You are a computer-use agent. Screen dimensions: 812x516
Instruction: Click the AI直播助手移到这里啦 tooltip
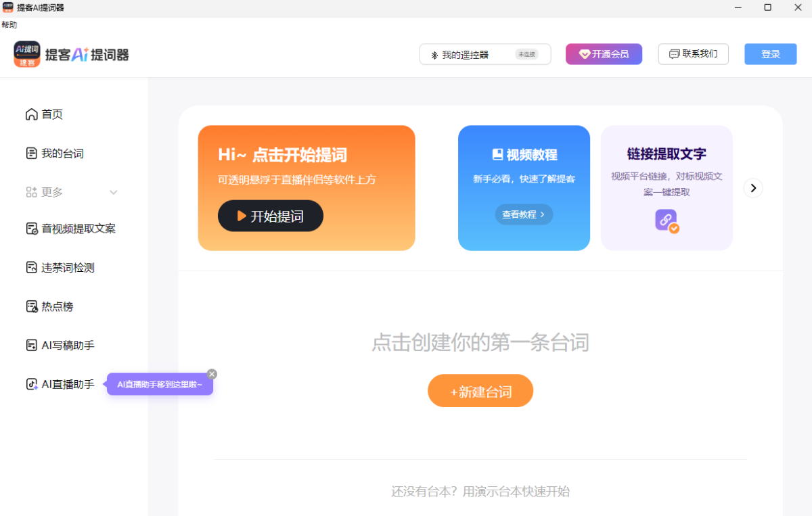pos(160,384)
